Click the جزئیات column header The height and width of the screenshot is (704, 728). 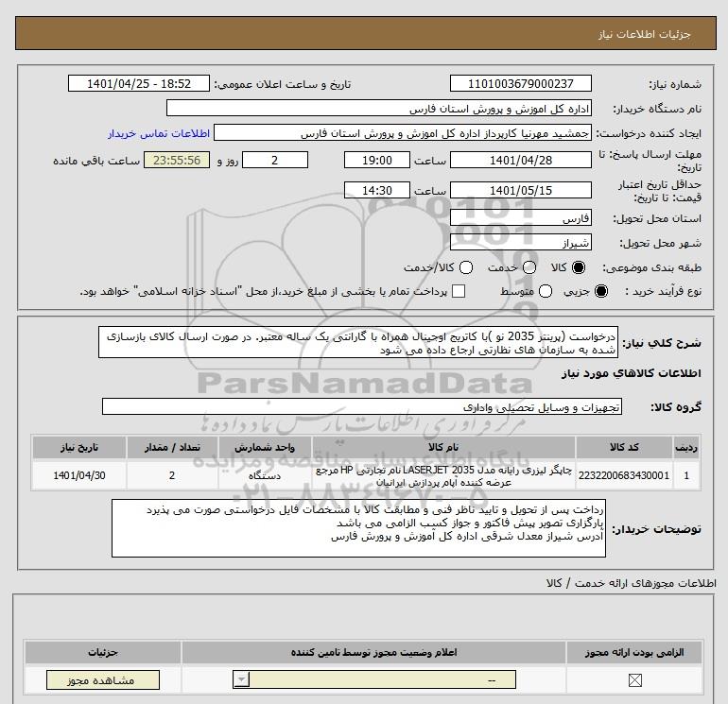pos(103,652)
